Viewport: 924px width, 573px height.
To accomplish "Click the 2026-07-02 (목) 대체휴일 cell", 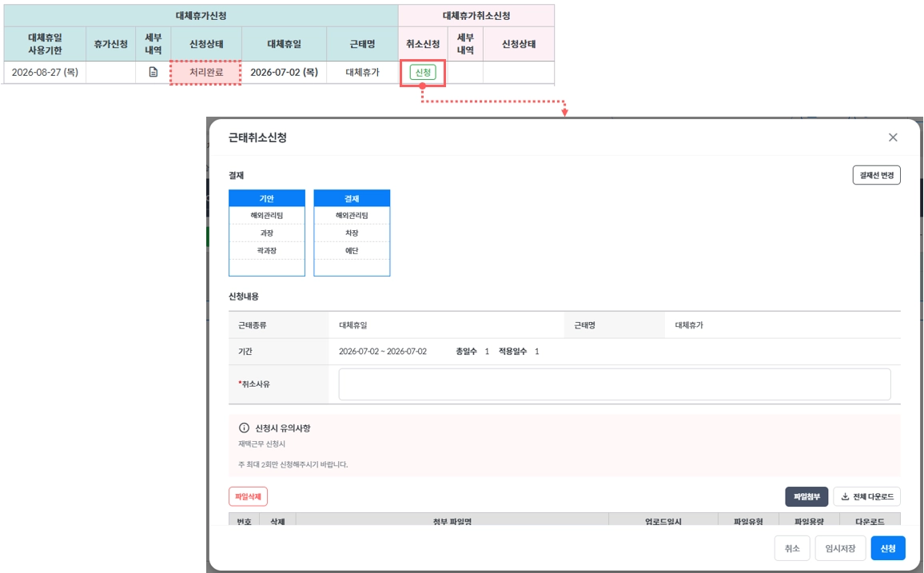I will pyautogui.click(x=284, y=73).
